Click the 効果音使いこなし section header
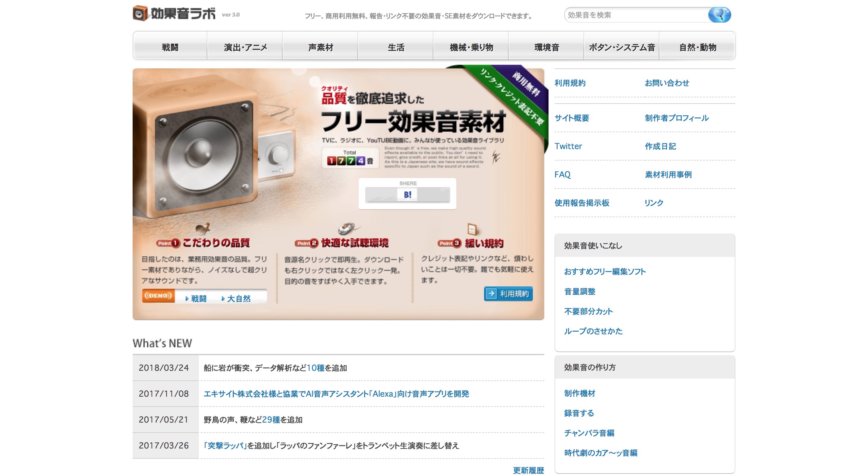Image resolution: width=868 pixels, height=475 pixels. (x=645, y=245)
